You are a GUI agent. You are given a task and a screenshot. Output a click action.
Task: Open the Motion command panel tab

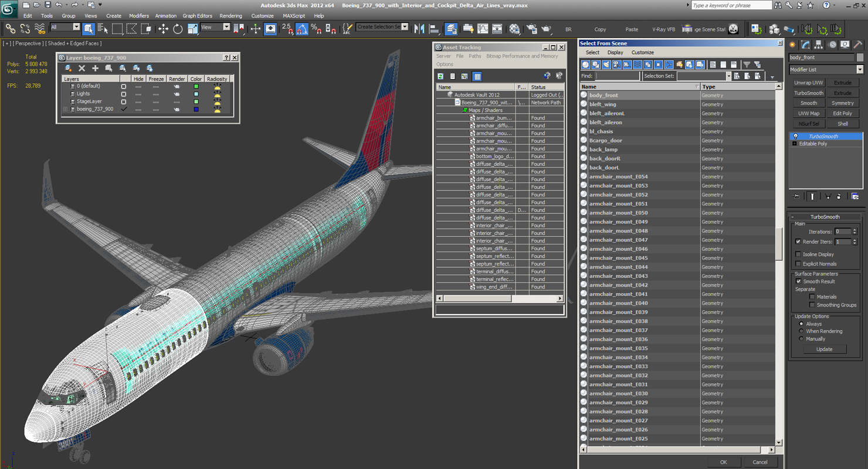[832, 45]
